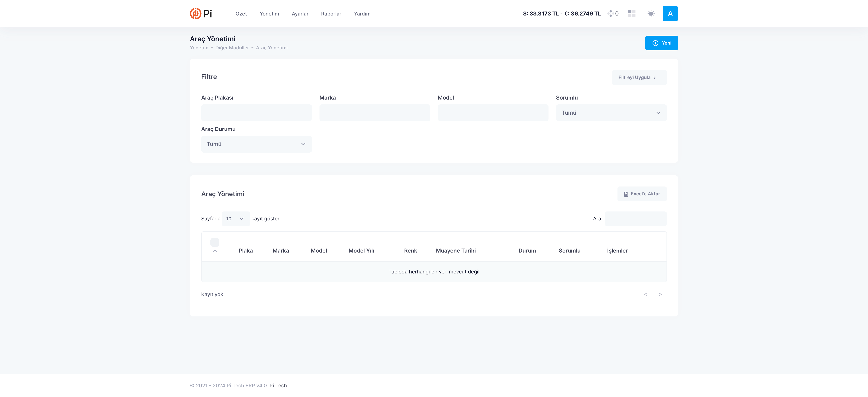Screen dimensions: 868x397
Task: Open the user avatar A menu
Action: tap(670, 14)
